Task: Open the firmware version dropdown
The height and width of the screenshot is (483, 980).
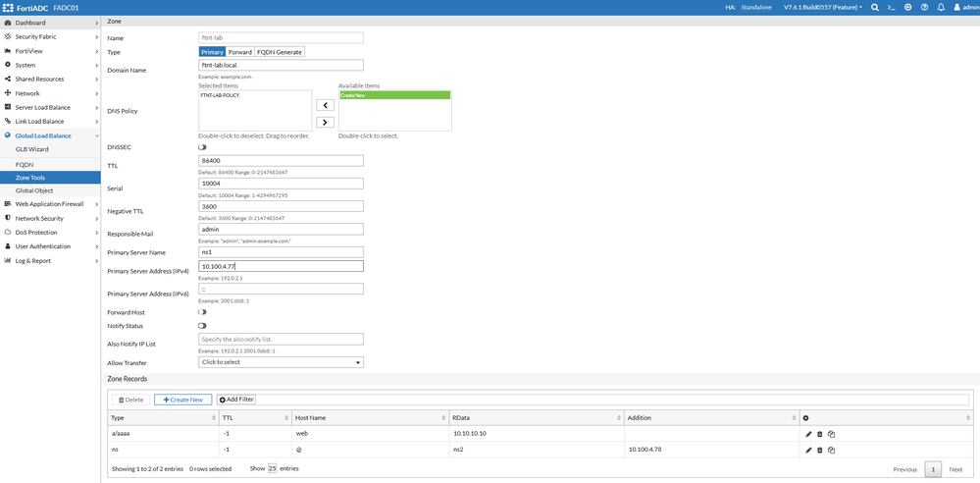Action: (823, 8)
